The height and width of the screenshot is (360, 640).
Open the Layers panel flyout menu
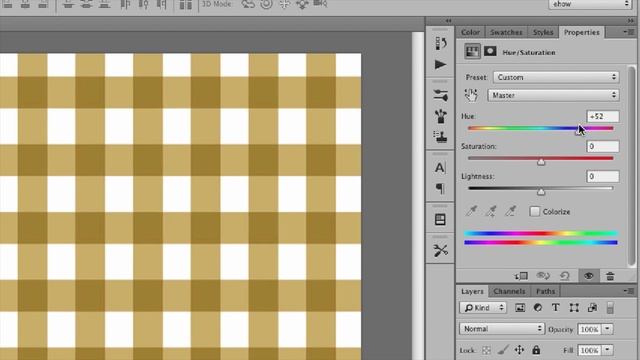[629, 291]
